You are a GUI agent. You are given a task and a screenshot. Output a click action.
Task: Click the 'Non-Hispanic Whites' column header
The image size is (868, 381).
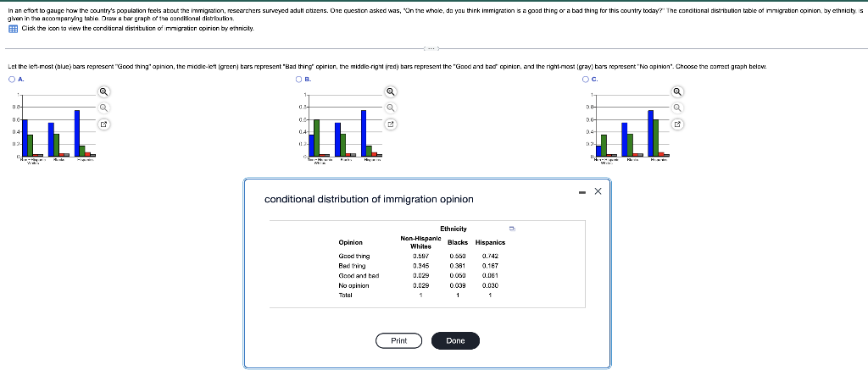420,242
